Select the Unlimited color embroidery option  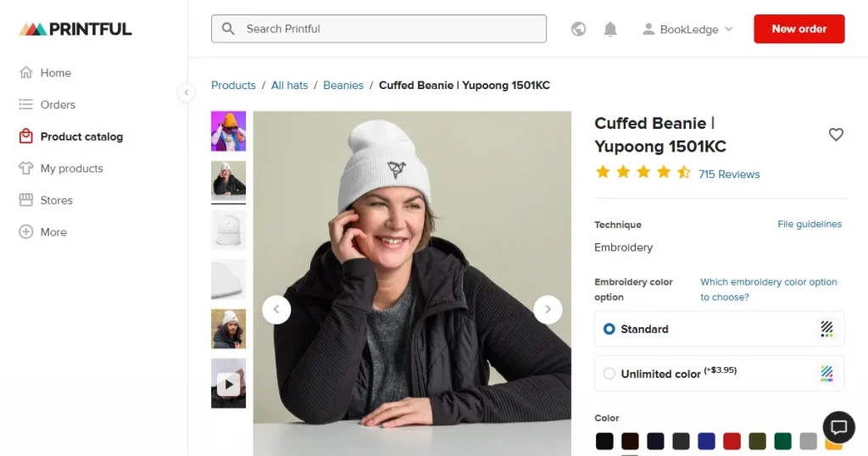point(609,374)
